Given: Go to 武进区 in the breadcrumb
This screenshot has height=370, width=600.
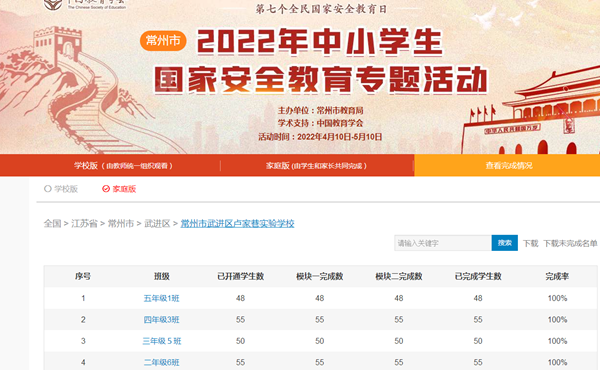Looking at the screenshot, I should pyautogui.click(x=157, y=223).
